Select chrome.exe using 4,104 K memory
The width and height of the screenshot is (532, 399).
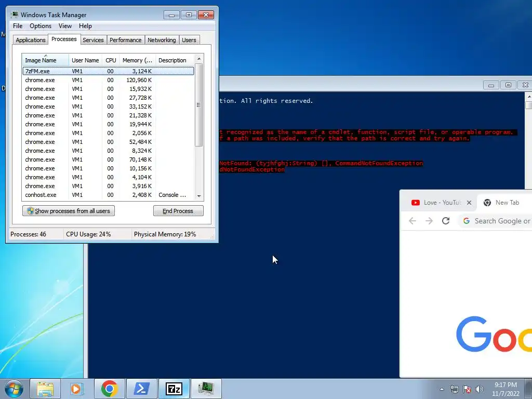tap(108, 177)
